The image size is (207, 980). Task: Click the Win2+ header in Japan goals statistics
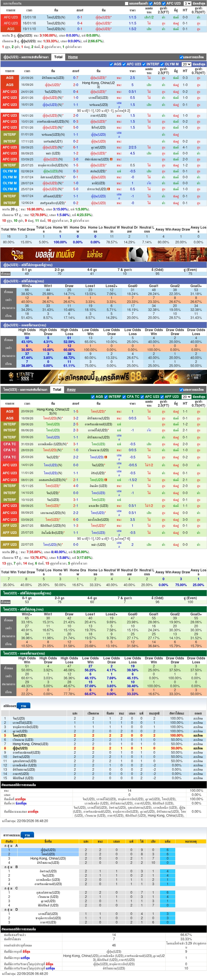click(27, 286)
